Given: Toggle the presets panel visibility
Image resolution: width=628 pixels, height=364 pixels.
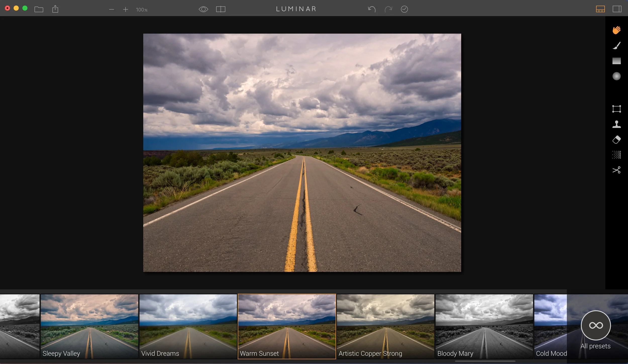Looking at the screenshot, I should (x=600, y=9).
